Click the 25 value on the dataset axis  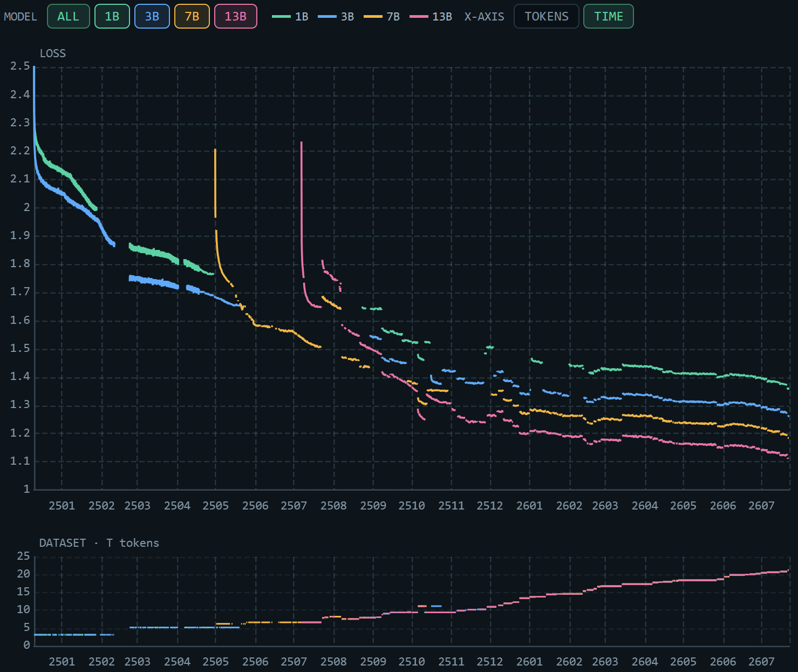[x=24, y=556]
